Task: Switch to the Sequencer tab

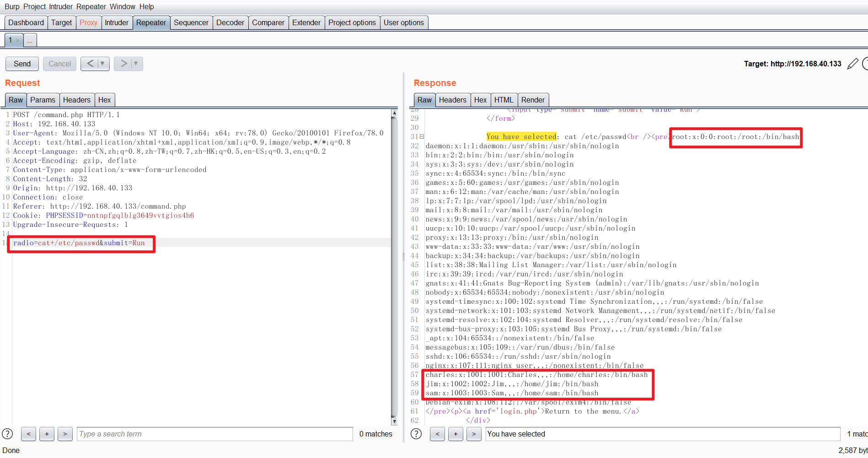Action: coord(191,23)
